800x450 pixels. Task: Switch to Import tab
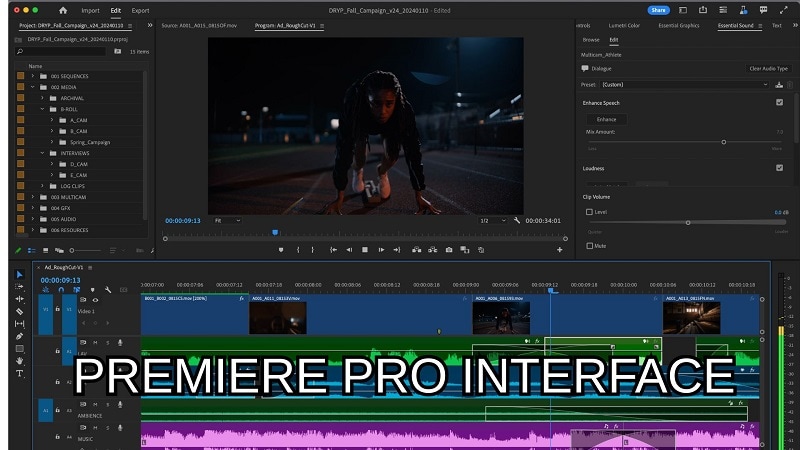(x=90, y=10)
